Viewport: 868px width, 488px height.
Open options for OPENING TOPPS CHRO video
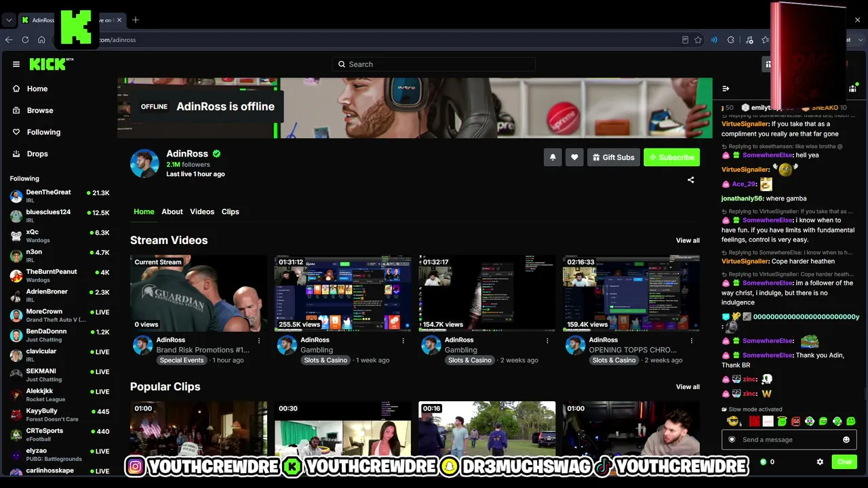click(x=692, y=340)
